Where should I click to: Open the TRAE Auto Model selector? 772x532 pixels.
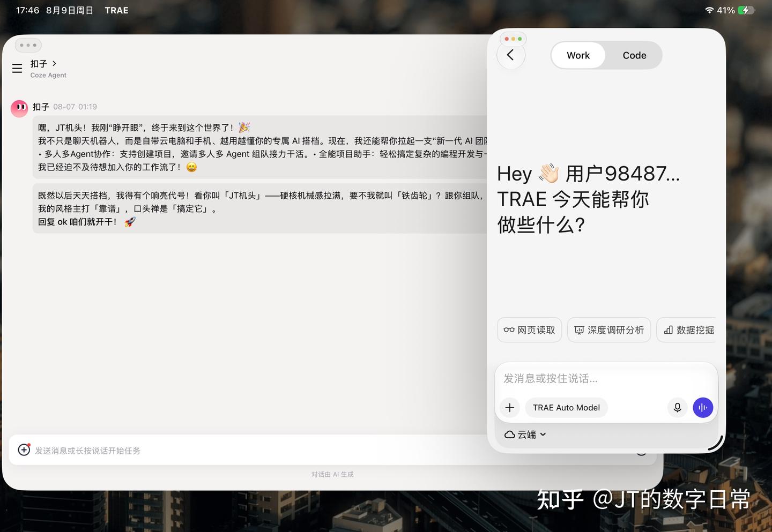(566, 408)
